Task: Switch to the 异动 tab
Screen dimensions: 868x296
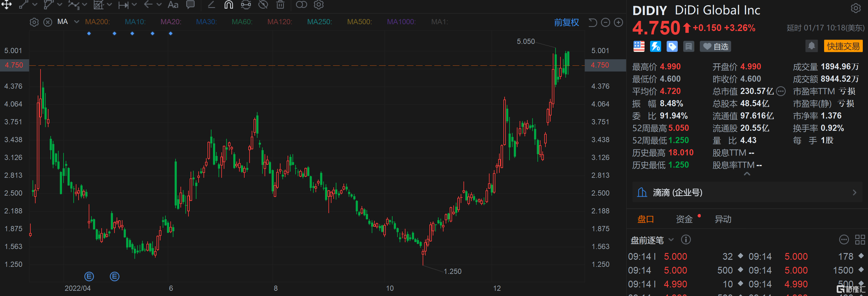Action: click(723, 219)
